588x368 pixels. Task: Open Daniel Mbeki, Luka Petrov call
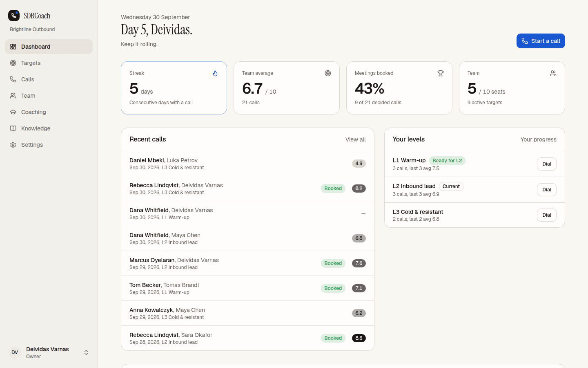click(x=247, y=164)
